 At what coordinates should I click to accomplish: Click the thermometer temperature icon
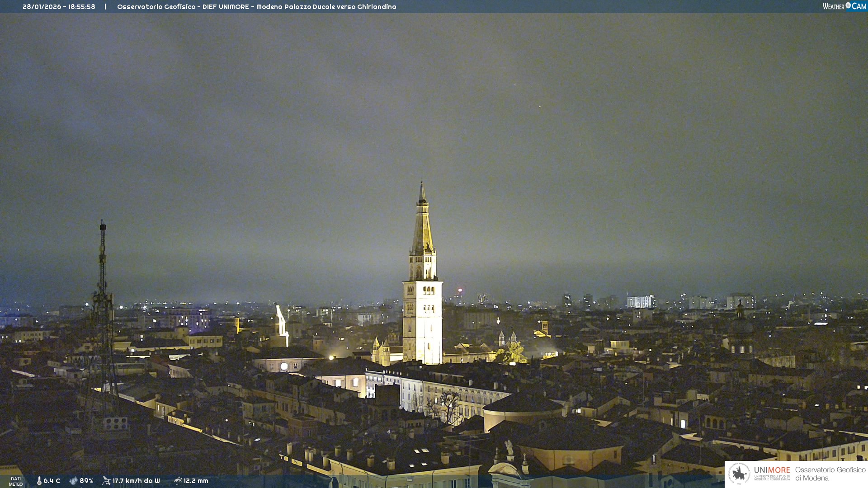39,481
